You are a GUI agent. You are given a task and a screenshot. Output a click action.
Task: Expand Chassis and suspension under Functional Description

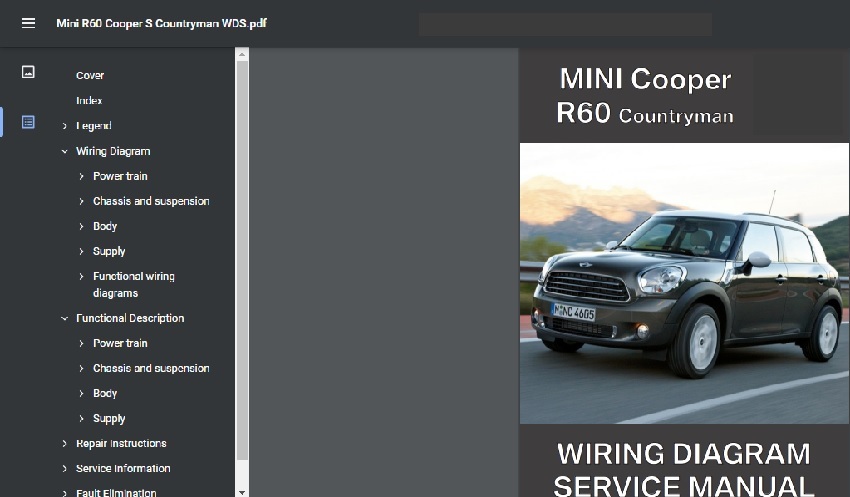tap(81, 369)
